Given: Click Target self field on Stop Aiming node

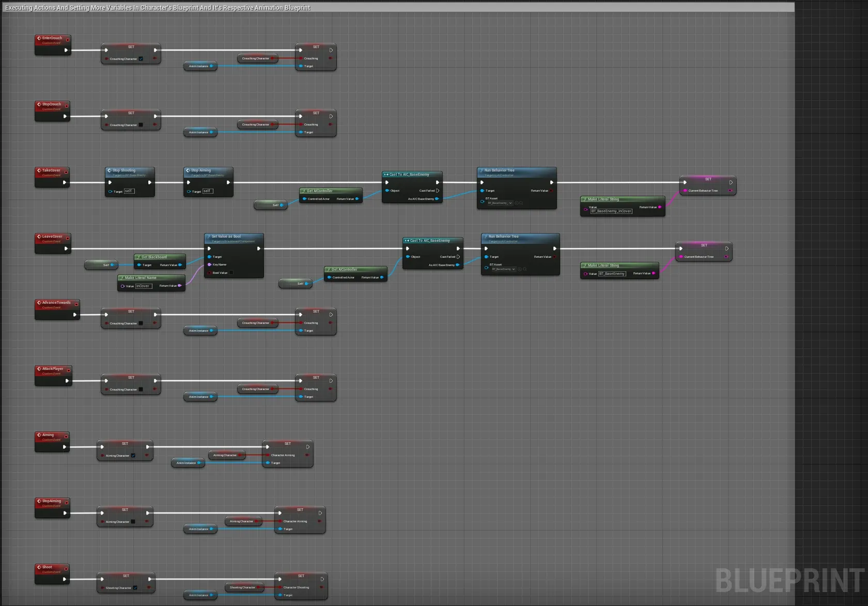Looking at the screenshot, I should click(x=208, y=191).
